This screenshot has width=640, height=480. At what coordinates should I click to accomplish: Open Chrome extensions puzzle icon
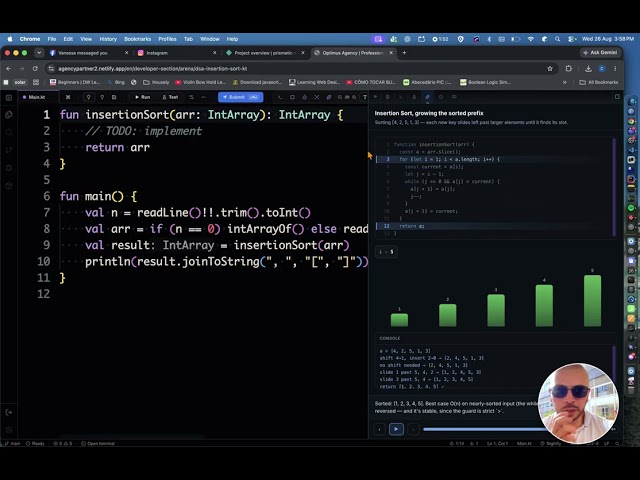(x=569, y=69)
